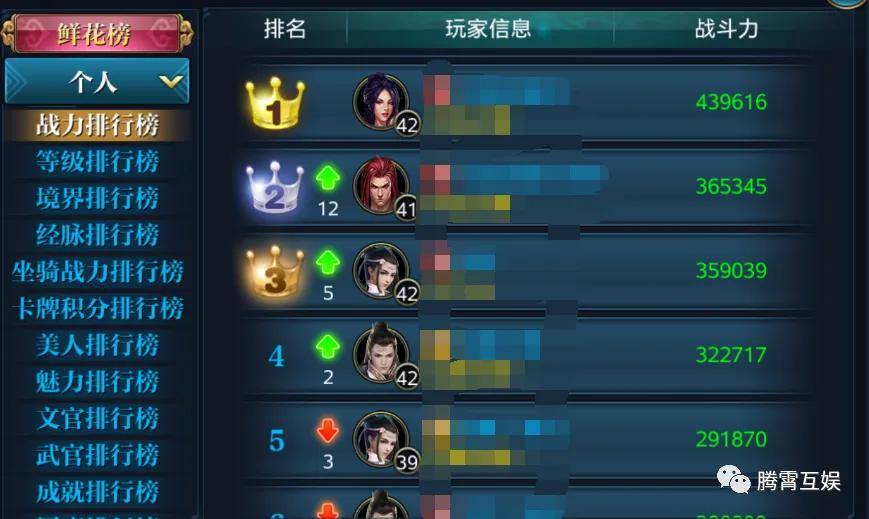Open 坐骑战力排行榜 ranking
Viewport: 869px width, 519px height.
(x=97, y=272)
